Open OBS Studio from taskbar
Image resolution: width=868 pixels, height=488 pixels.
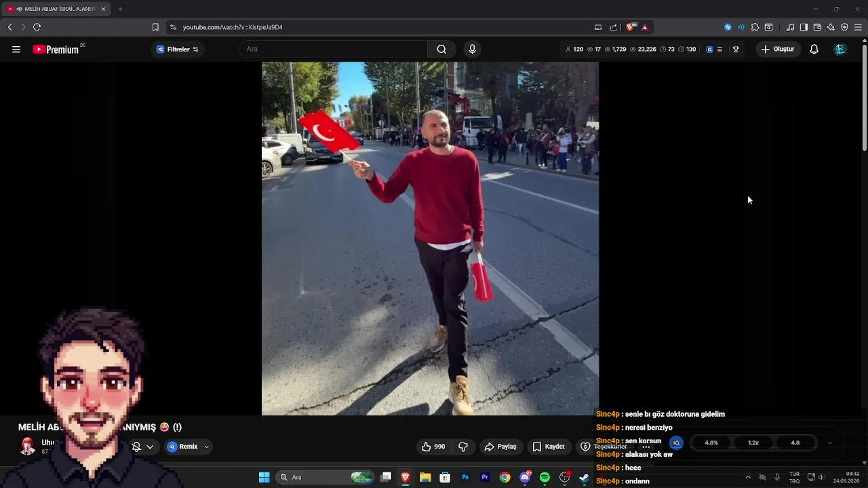click(564, 477)
